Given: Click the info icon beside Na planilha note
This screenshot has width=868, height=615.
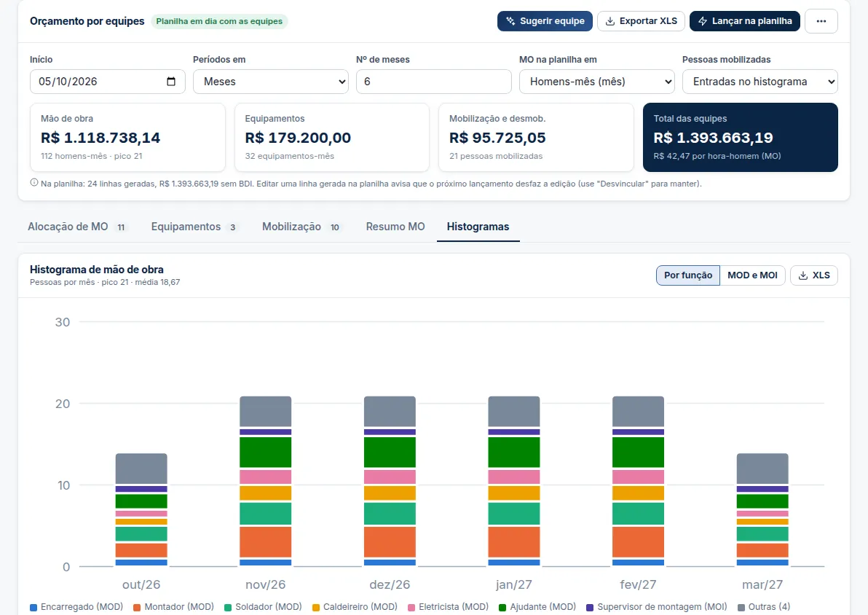Looking at the screenshot, I should click(x=33, y=183).
